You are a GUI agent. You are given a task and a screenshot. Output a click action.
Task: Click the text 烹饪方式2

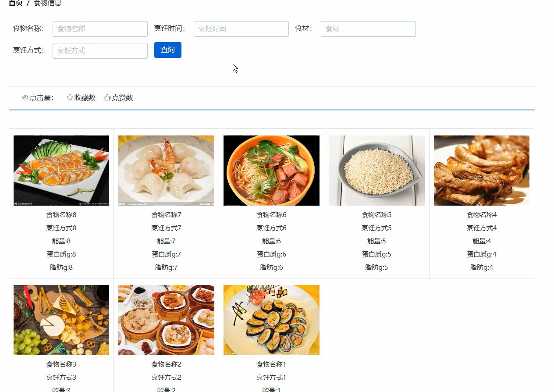pyautogui.click(x=167, y=378)
